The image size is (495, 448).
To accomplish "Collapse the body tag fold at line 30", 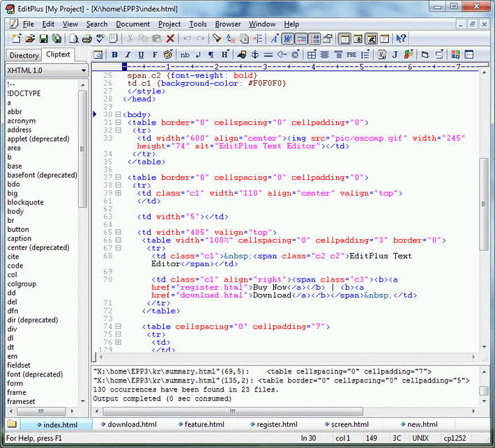I will point(119,114).
